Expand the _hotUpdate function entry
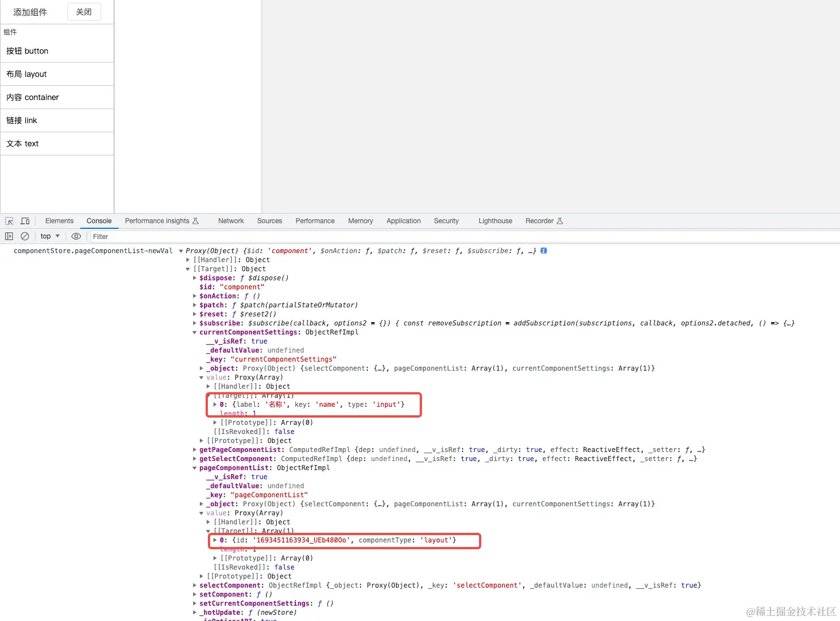Viewport: 840px width, 621px height. 195,613
